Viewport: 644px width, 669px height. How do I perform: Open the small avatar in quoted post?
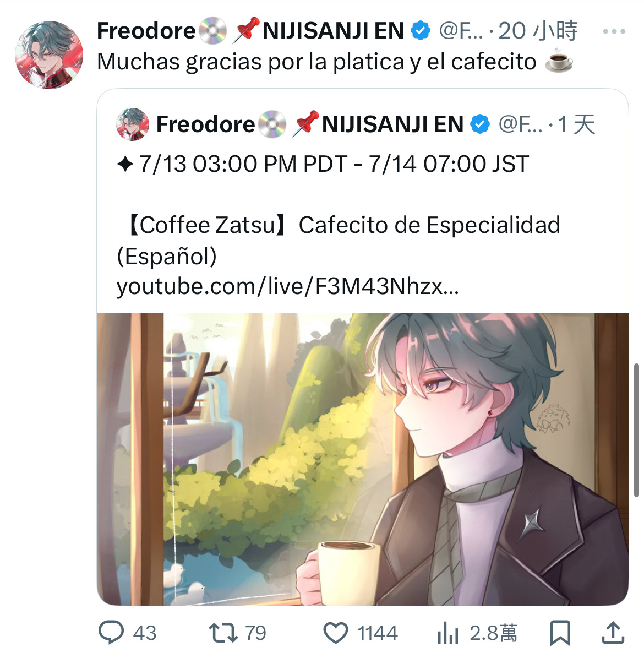click(133, 124)
